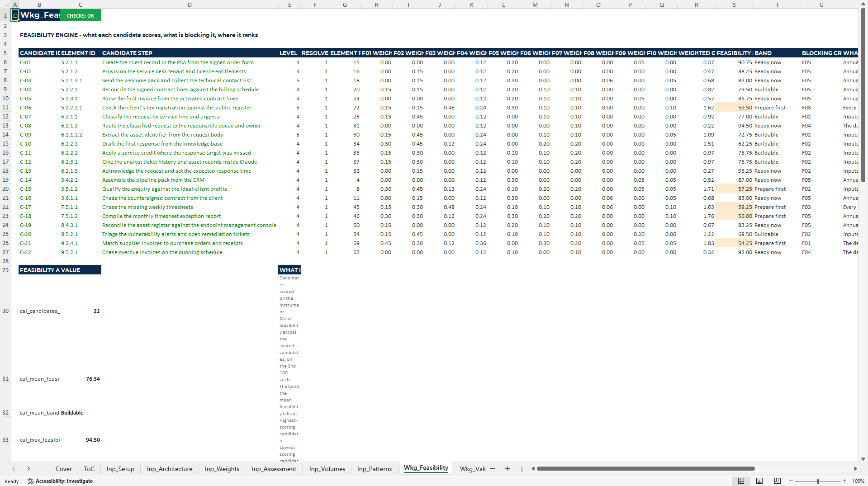Open the partially shown Wkg_Valu sheet tab
Image resolution: width=868 pixels, height=486 pixels.
pos(472,469)
